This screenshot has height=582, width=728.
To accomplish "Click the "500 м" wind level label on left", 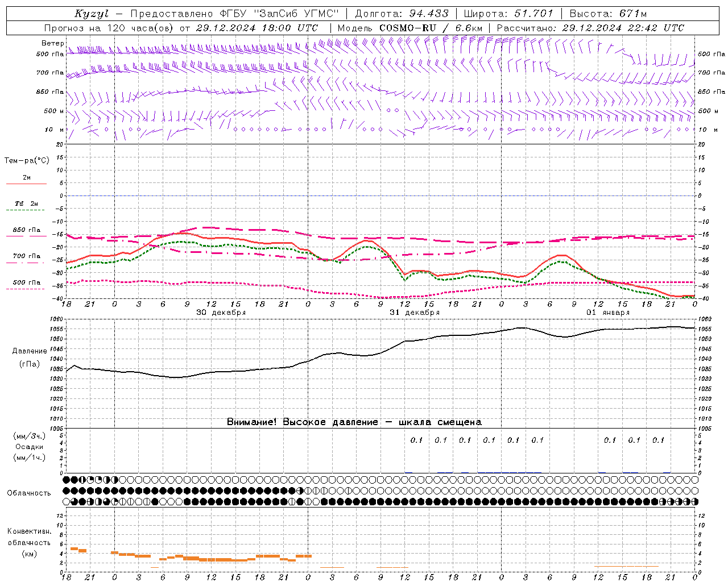I will click(53, 111).
